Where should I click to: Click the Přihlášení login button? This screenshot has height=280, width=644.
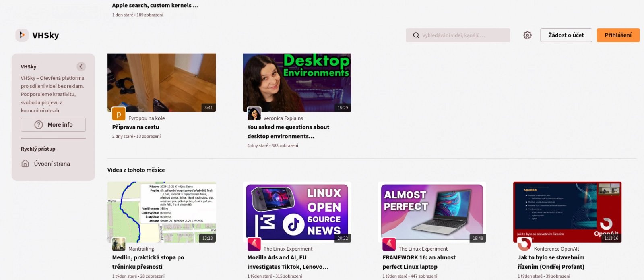[618, 35]
